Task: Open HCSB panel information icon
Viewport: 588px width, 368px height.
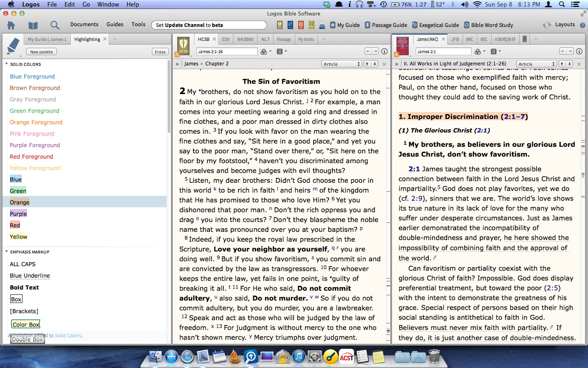Action: (384, 51)
